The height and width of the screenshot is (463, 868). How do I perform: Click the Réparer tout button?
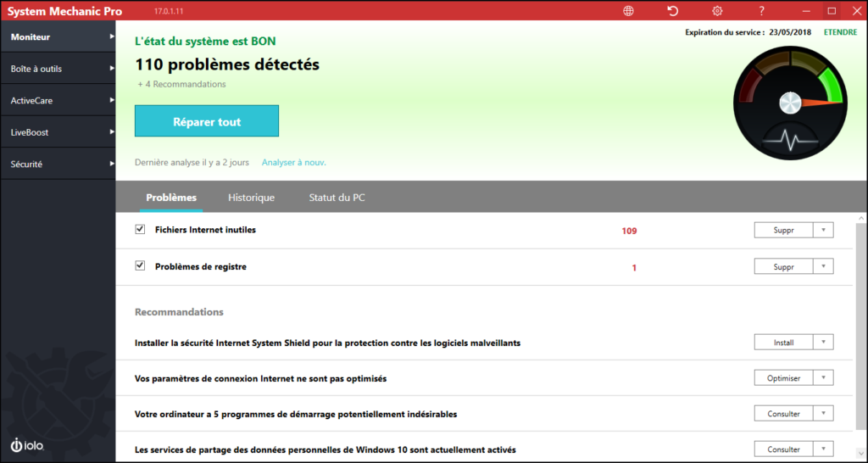207,121
